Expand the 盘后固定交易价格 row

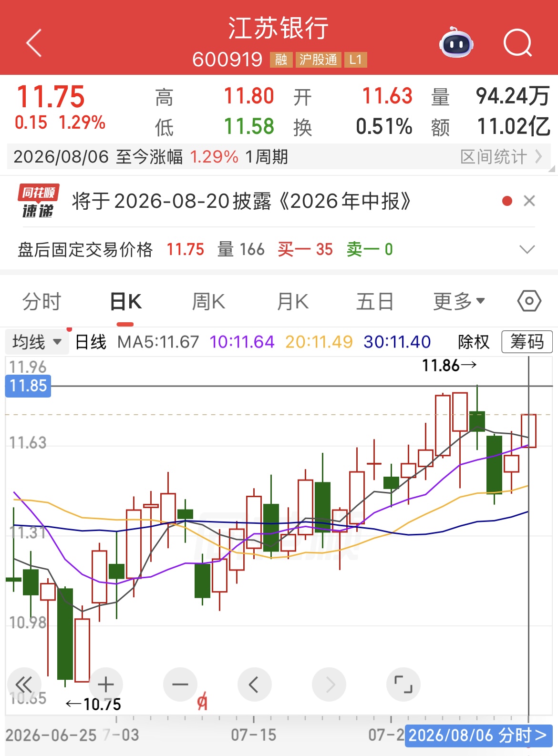527,249
